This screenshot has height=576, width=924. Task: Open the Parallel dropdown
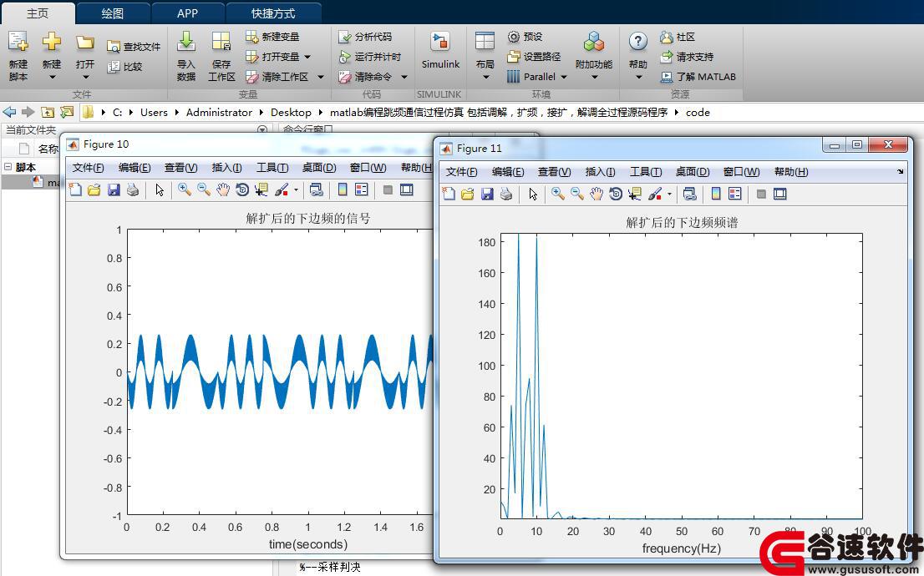[564, 77]
